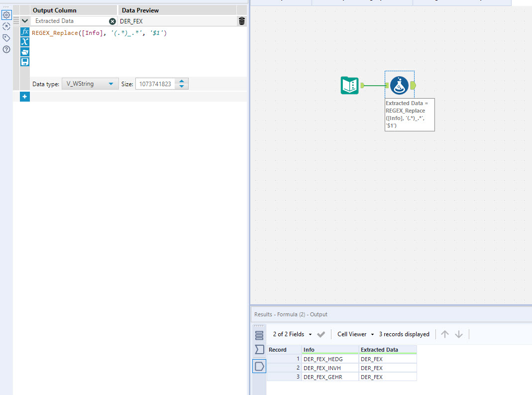Clear the Extracted Data field name with the X
This screenshot has width=532, height=395.
coord(112,21)
